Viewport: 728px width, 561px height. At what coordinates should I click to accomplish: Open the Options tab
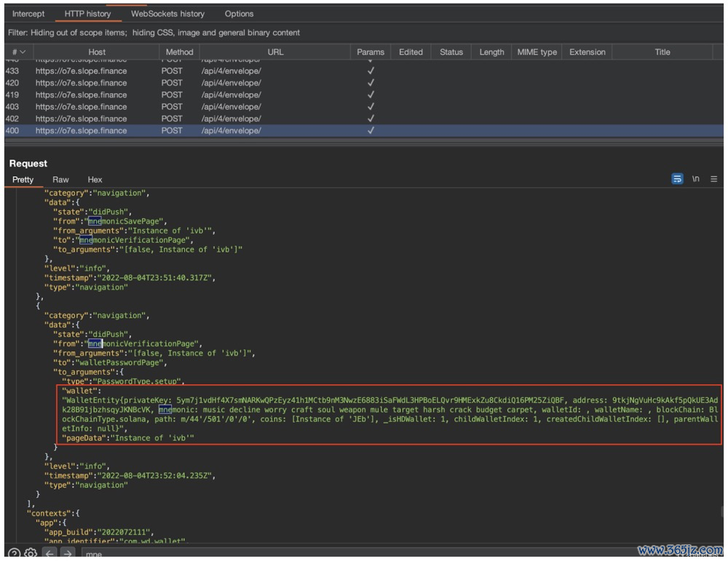(239, 14)
